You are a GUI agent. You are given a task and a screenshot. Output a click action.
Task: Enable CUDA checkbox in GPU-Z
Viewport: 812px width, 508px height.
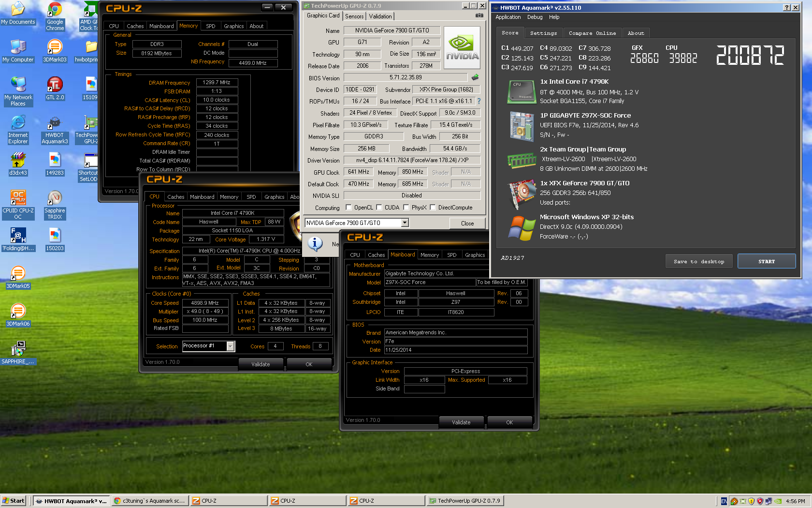pyautogui.click(x=379, y=208)
